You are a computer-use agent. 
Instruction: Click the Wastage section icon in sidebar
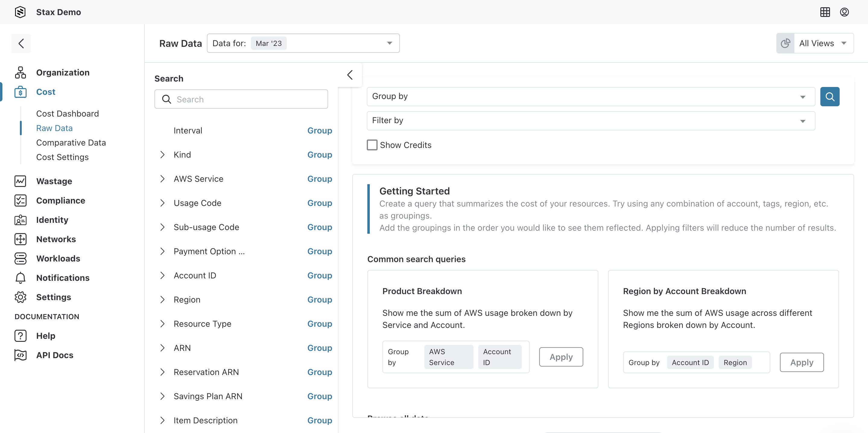pos(20,181)
